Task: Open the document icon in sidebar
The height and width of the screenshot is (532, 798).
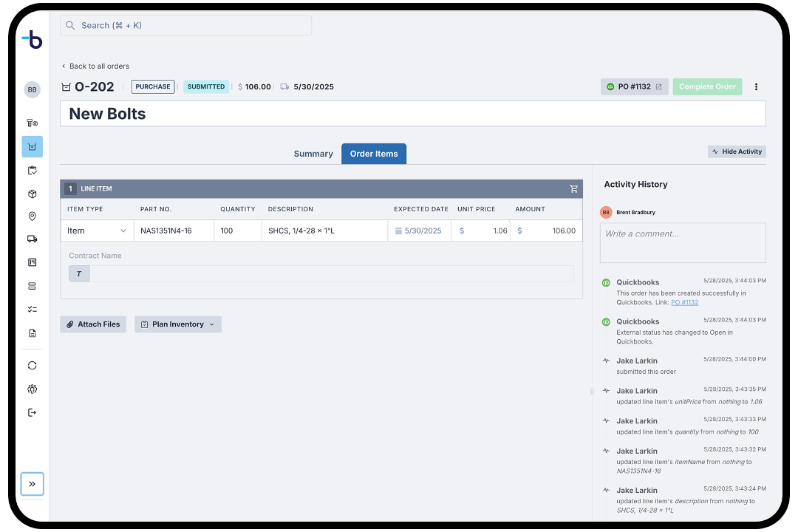Action: (32, 333)
